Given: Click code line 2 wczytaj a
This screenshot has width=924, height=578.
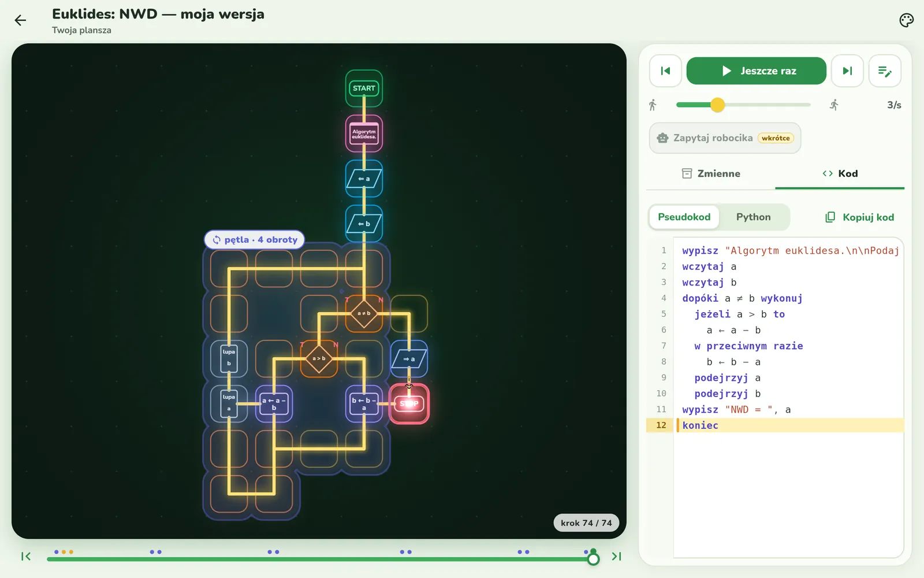Looking at the screenshot, I should tap(775, 266).
